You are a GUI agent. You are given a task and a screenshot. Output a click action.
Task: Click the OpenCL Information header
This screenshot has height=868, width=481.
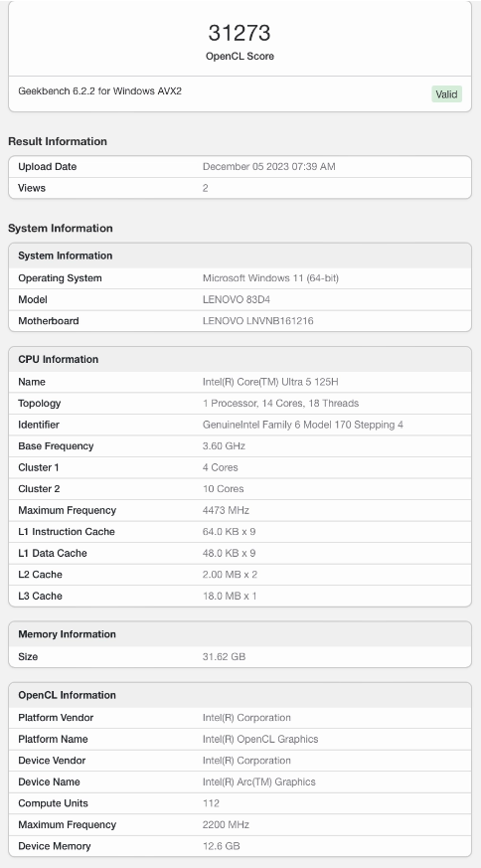[240, 695]
